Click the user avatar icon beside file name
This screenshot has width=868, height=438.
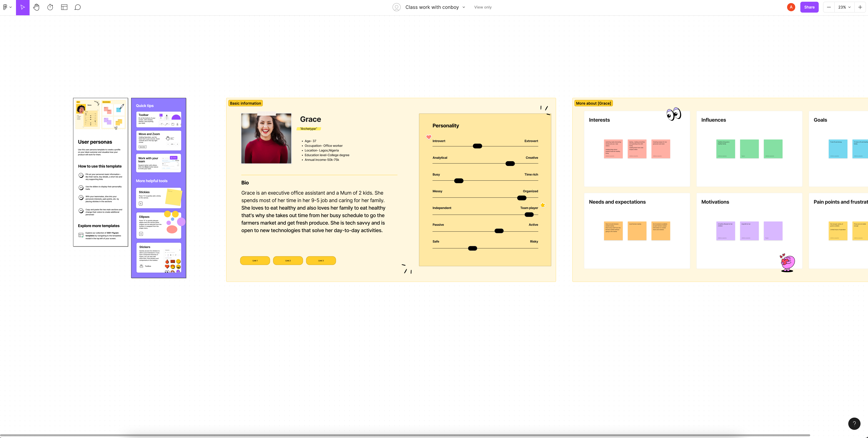pyautogui.click(x=397, y=7)
